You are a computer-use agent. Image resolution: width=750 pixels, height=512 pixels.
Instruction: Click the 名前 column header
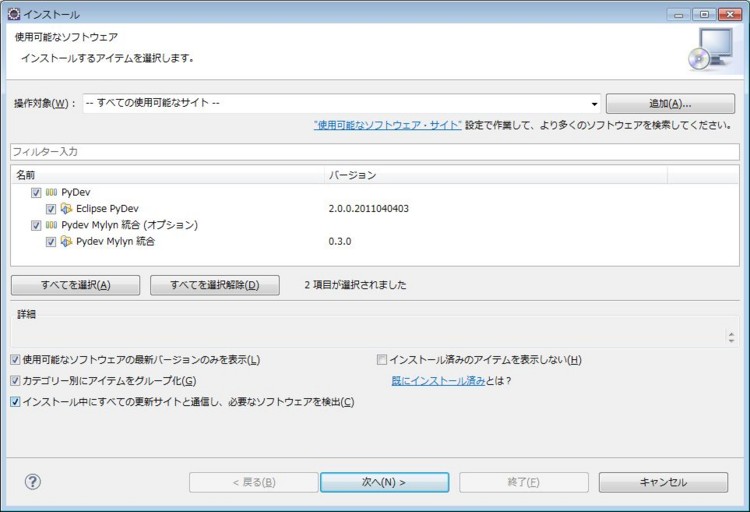[x=167, y=175]
